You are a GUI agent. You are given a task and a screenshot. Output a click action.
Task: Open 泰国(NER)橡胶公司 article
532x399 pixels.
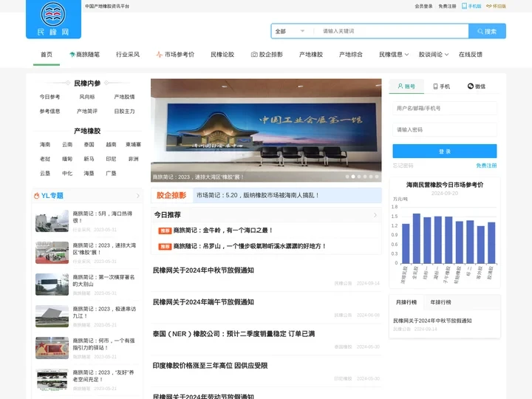tap(233, 334)
